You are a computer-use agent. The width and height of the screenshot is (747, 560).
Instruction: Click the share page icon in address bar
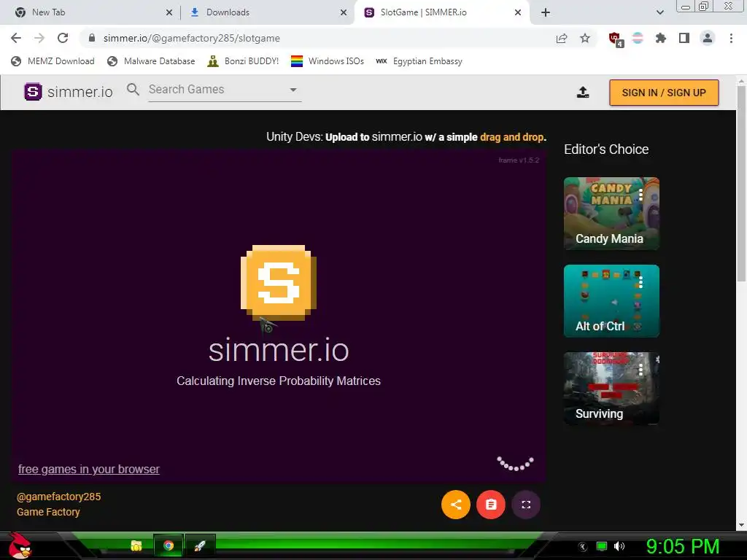click(x=562, y=38)
